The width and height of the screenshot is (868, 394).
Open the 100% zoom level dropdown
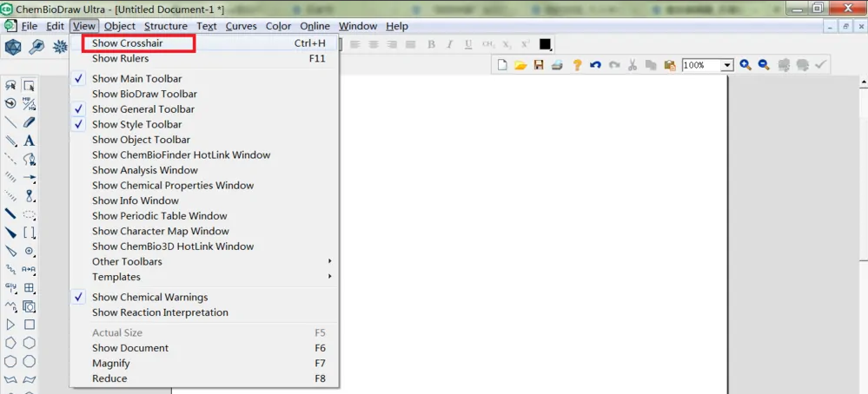pyautogui.click(x=726, y=65)
